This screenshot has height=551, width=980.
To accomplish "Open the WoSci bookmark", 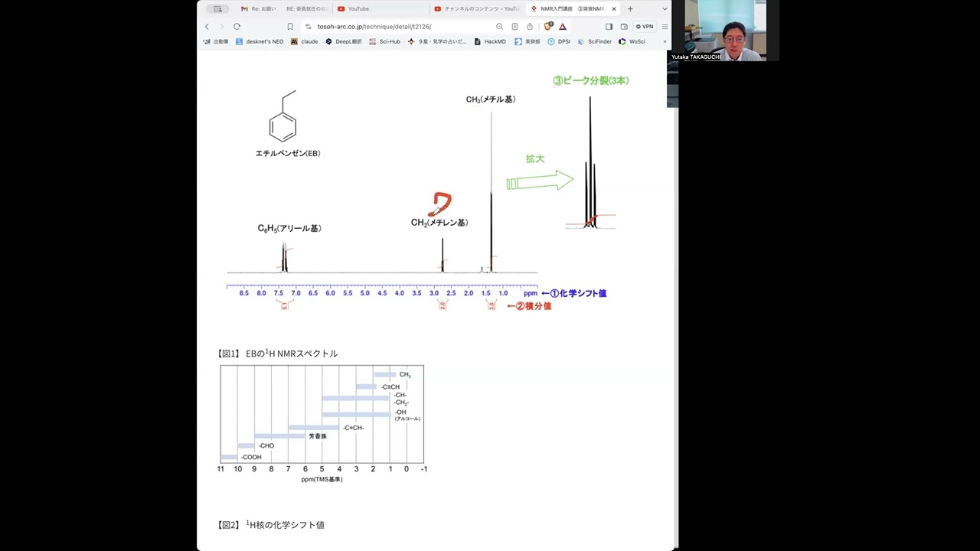I will click(632, 41).
